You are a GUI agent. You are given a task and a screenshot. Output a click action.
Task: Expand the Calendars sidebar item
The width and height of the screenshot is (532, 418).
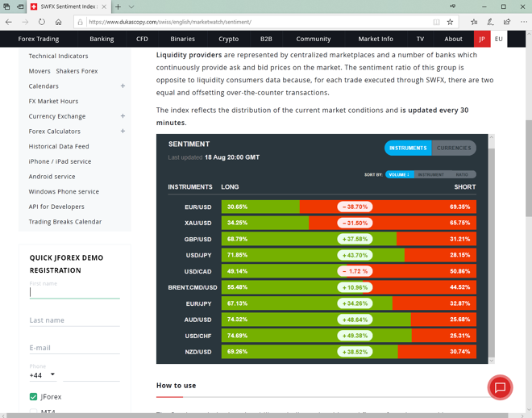pos(123,86)
